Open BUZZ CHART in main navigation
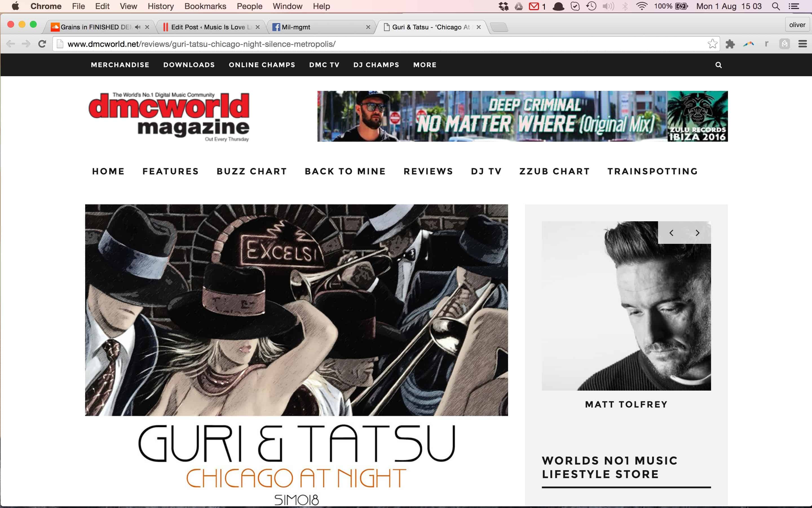The image size is (812, 508). point(252,171)
